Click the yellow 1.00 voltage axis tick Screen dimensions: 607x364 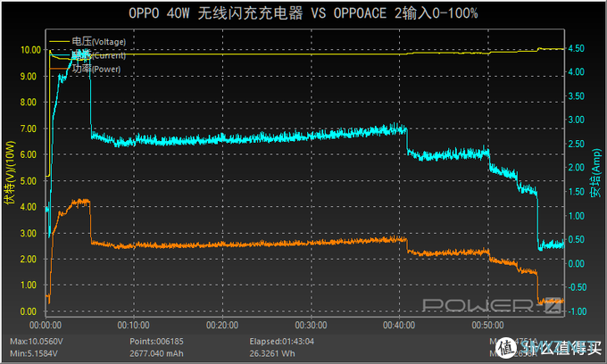(30, 285)
